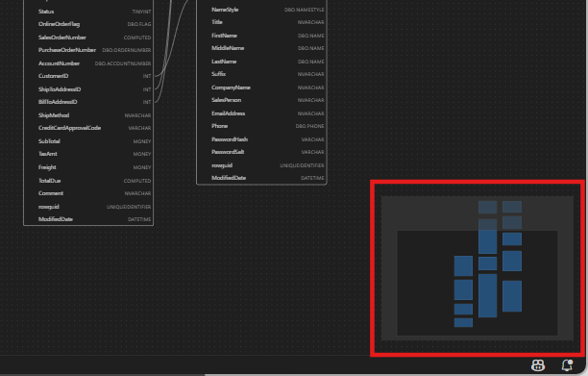Open the notifications bell icon
Image resolution: width=588 pixels, height=376 pixels.
click(x=568, y=365)
